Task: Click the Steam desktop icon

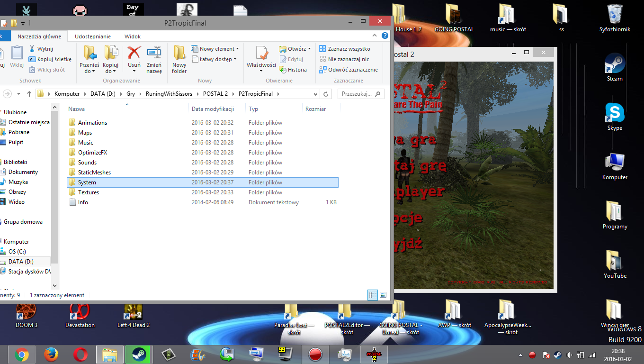Action: [615, 67]
